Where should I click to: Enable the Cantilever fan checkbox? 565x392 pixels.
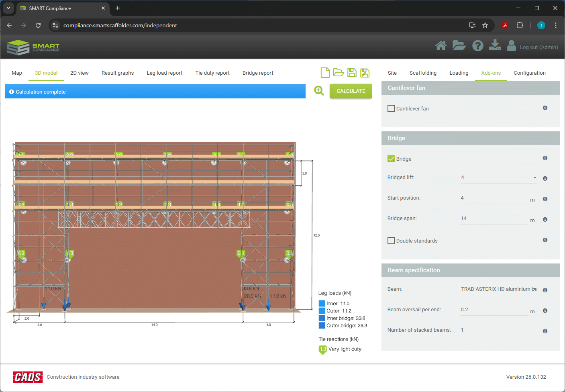(x=391, y=108)
